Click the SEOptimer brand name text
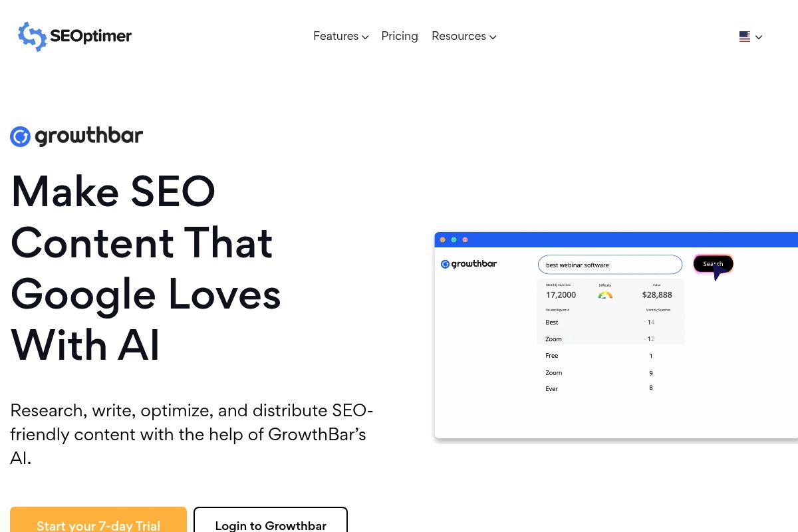 (91, 36)
